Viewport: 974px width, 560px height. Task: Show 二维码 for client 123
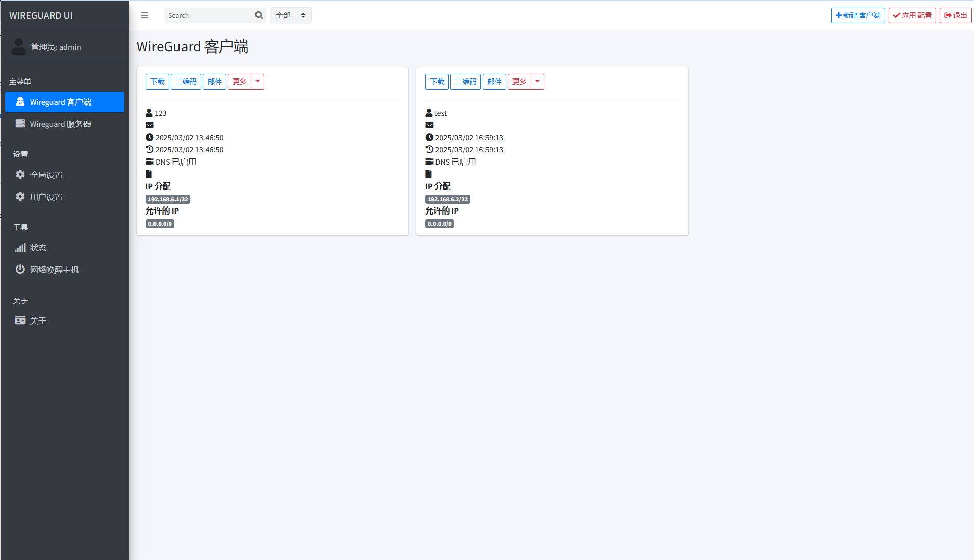pos(186,82)
